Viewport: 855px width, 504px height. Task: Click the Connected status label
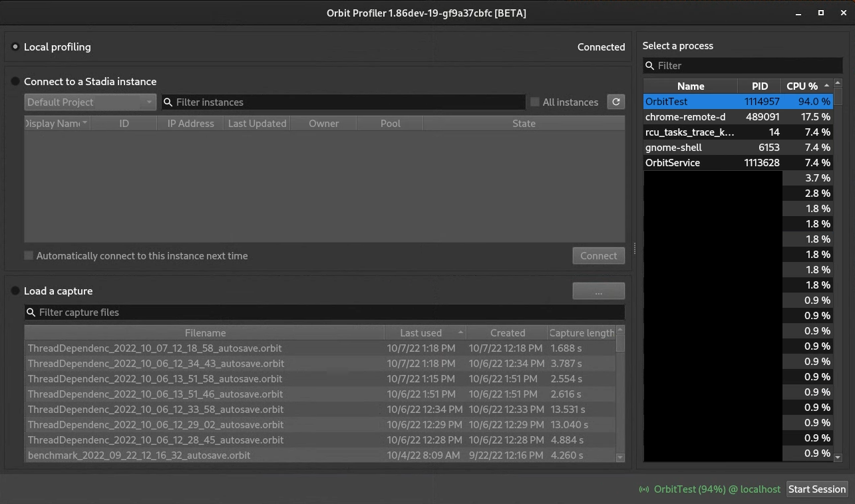pyautogui.click(x=601, y=47)
